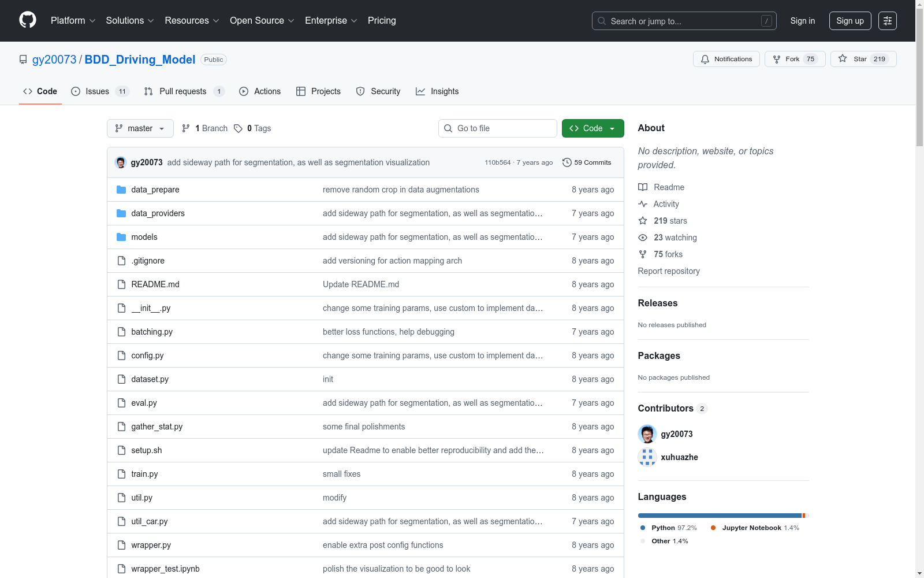Viewport: 924px width, 578px height.
Task: Open the config.py file
Action: click(x=147, y=355)
